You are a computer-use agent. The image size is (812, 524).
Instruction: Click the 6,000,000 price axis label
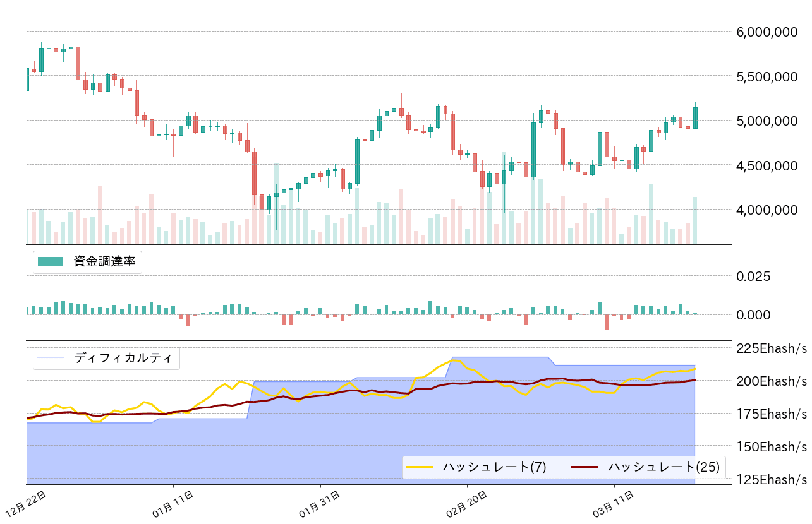[767, 32]
